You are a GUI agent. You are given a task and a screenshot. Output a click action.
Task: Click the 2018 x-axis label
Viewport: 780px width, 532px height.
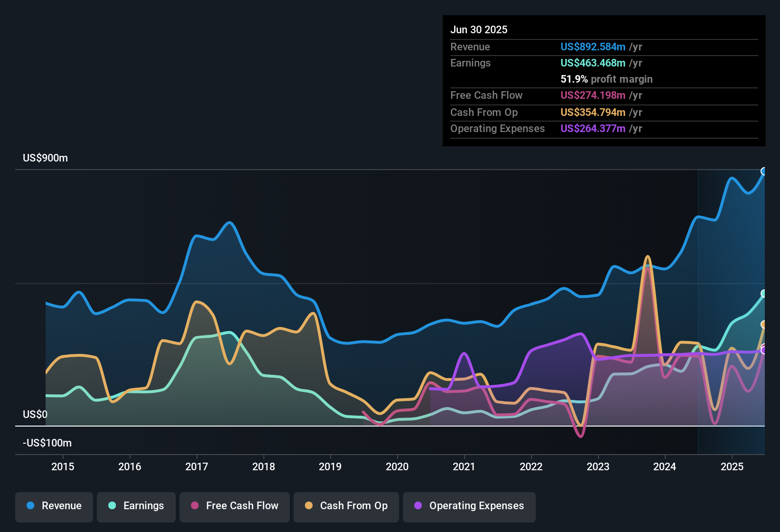coord(264,466)
